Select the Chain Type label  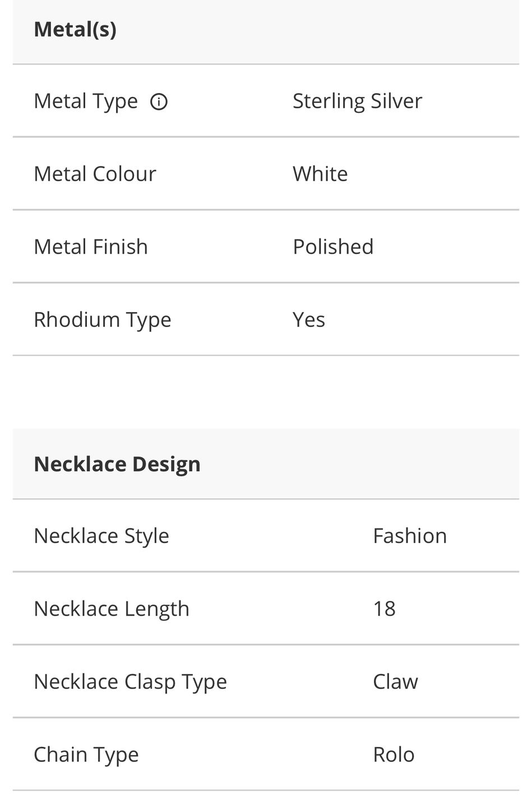(86, 755)
